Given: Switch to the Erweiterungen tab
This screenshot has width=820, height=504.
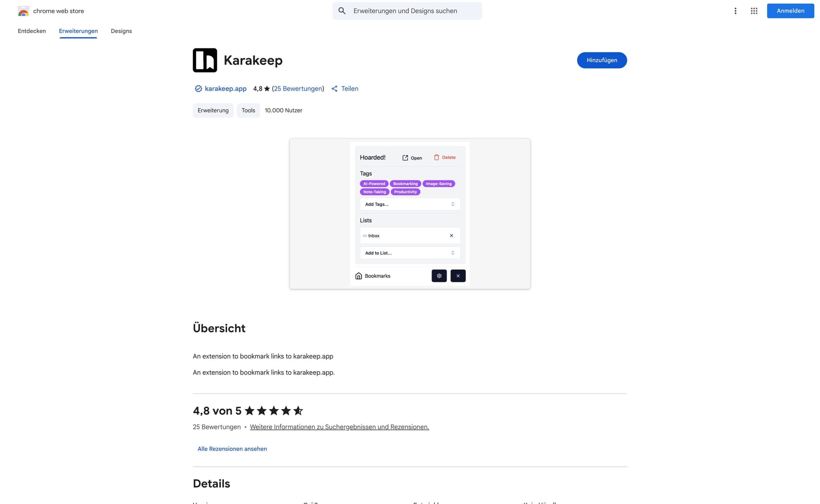Looking at the screenshot, I should tap(78, 31).
